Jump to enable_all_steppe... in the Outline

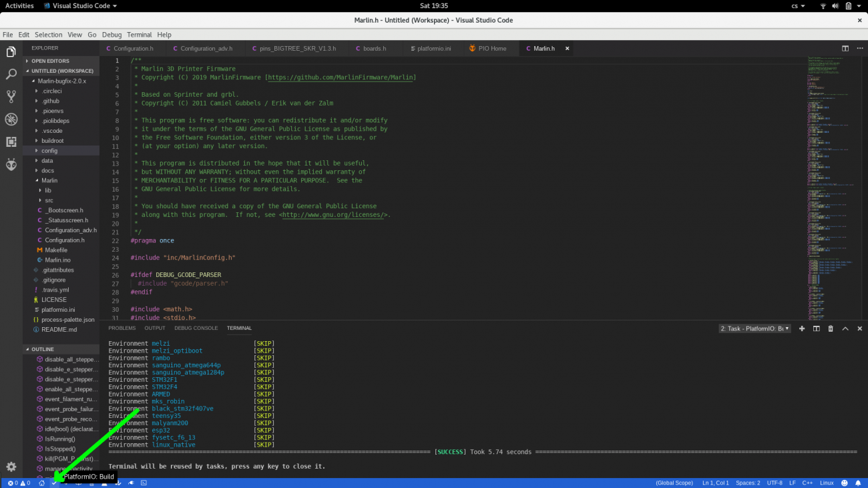point(61,389)
